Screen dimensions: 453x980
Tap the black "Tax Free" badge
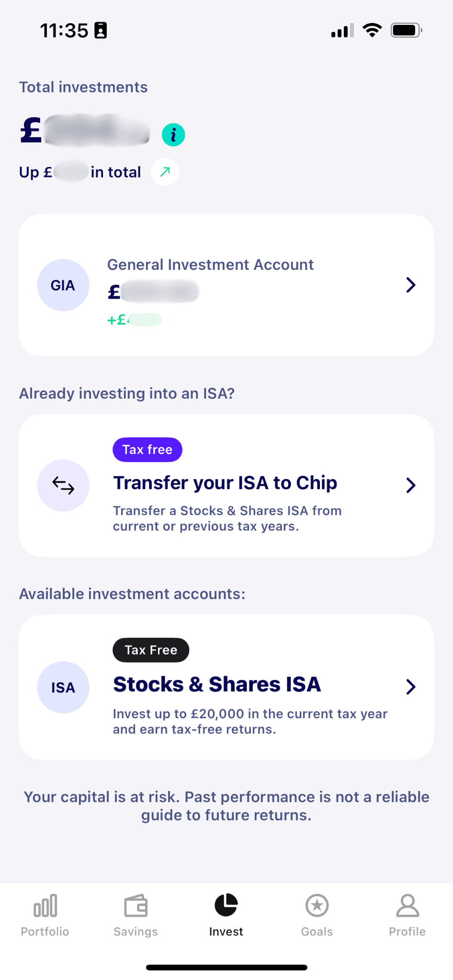point(151,650)
